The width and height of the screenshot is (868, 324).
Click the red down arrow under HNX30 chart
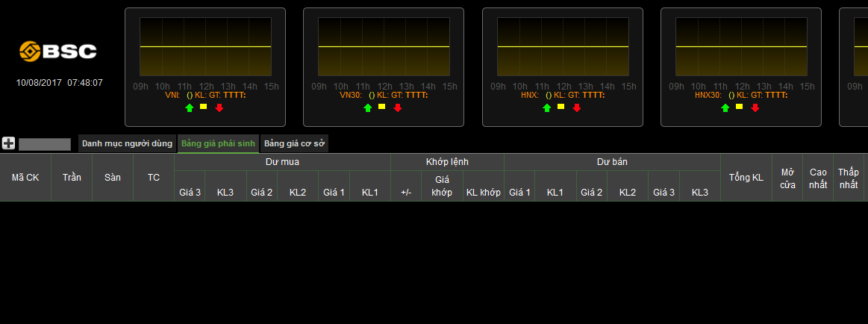755,108
